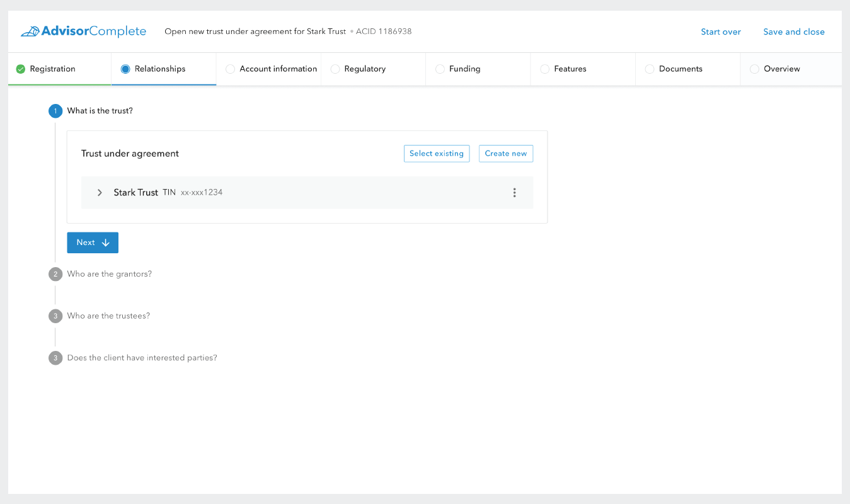Select the Documents tab
Viewport: 850px width, 504px height.
(681, 69)
